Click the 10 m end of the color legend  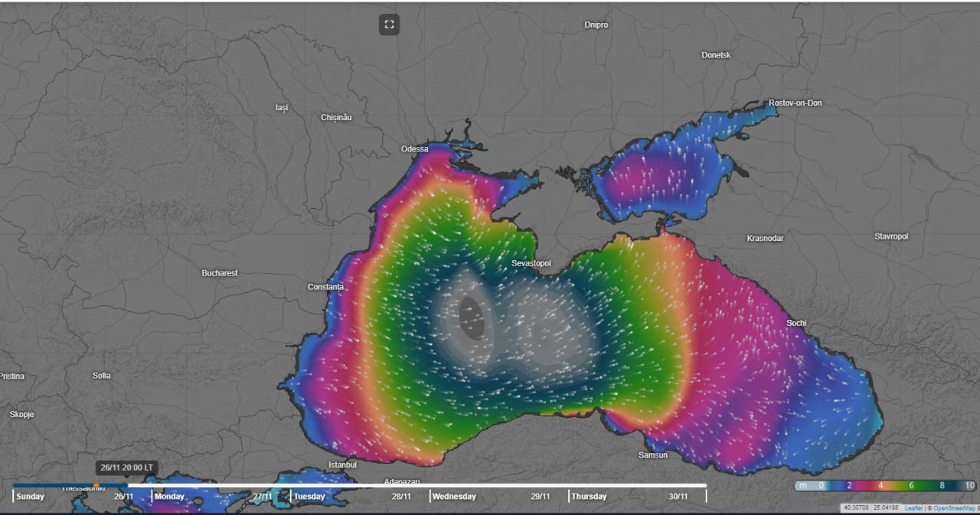(969, 485)
